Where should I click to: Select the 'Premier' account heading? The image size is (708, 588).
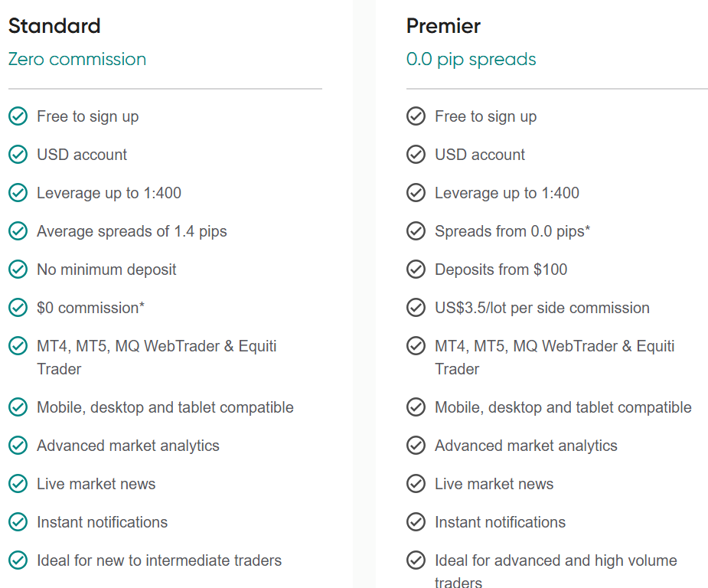point(443,26)
